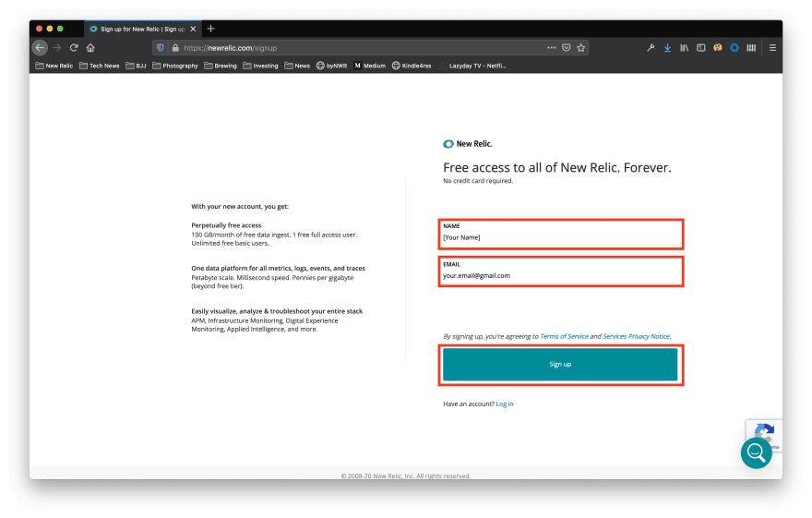This screenshot has width=812, height=518.
Task: Open the Terms of Service link
Action: 563,337
